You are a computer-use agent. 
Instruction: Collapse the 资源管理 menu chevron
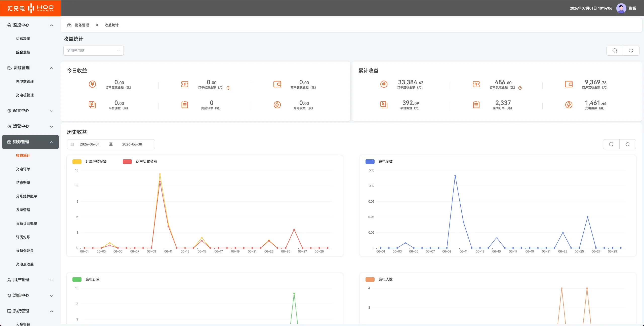[x=52, y=68]
